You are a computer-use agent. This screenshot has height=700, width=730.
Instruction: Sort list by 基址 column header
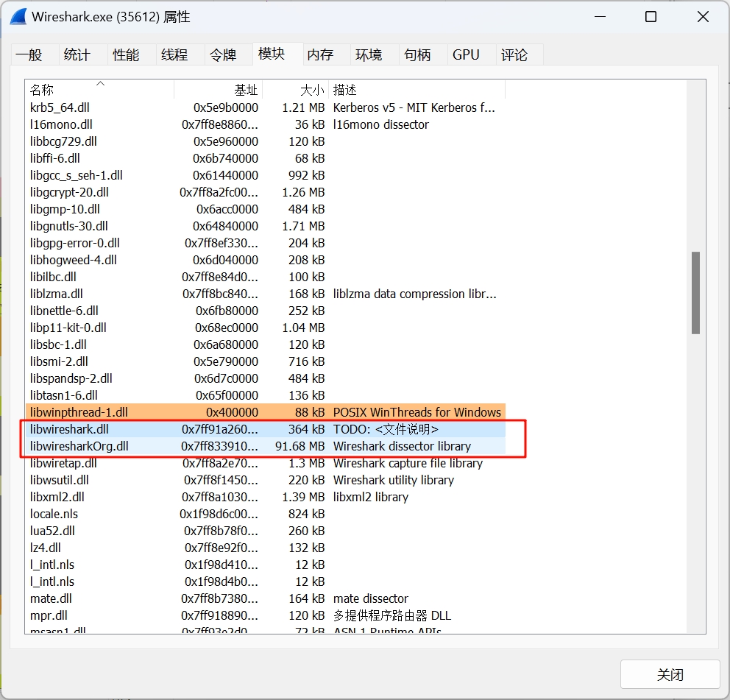[x=219, y=90]
